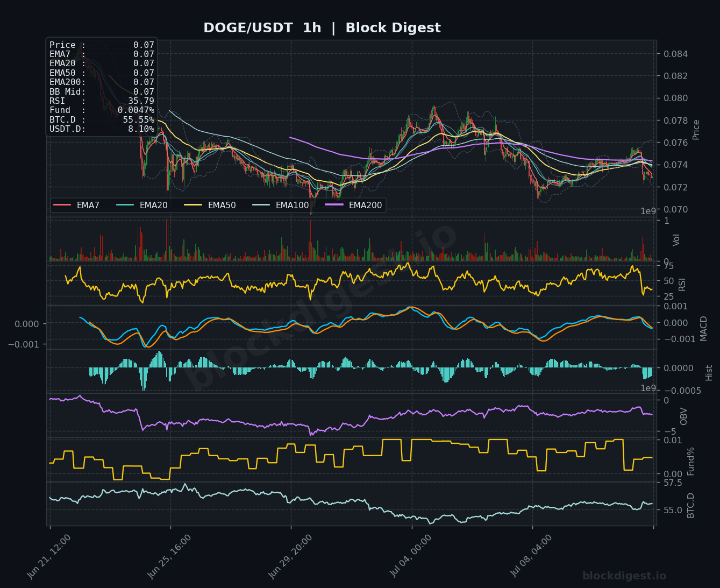Click the Jul 04, 00:00 time axis label

pos(411,556)
